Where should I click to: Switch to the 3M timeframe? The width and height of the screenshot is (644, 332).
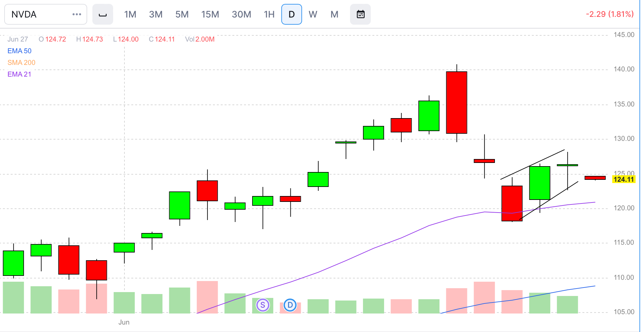coord(156,14)
